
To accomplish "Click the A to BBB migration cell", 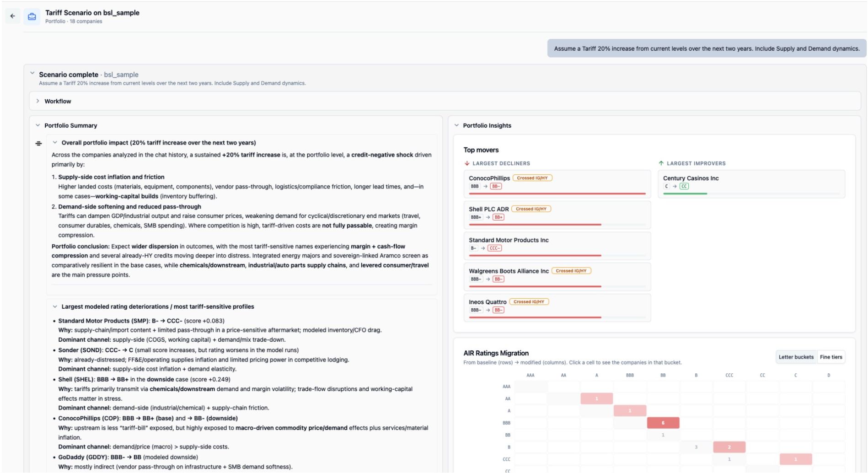I will [630, 411].
